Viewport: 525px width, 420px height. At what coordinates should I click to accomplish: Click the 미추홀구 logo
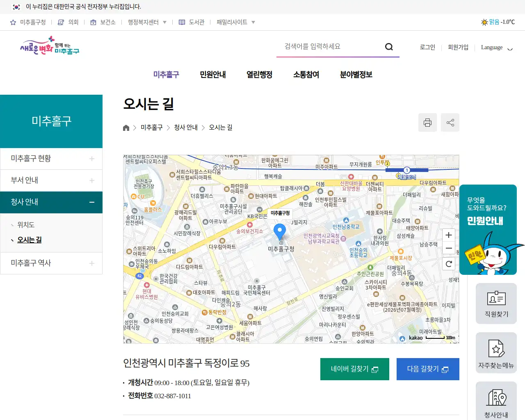pyautogui.click(x=50, y=46)
